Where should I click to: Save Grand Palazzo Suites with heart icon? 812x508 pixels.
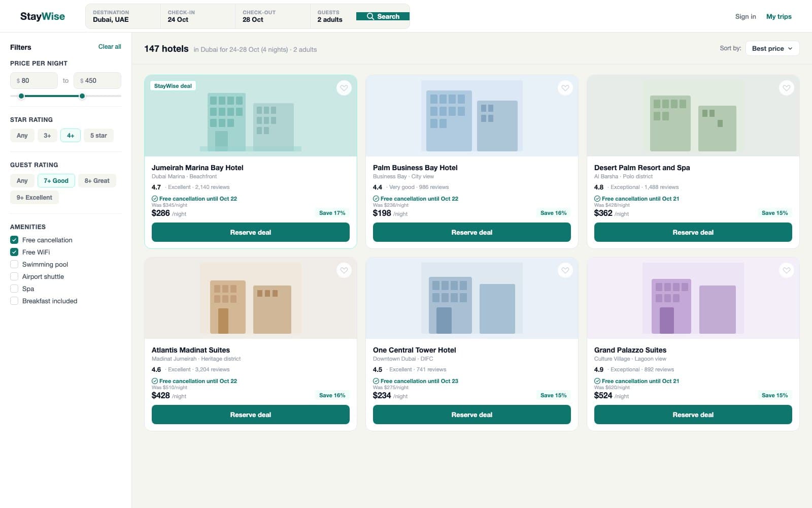point(787,270)
